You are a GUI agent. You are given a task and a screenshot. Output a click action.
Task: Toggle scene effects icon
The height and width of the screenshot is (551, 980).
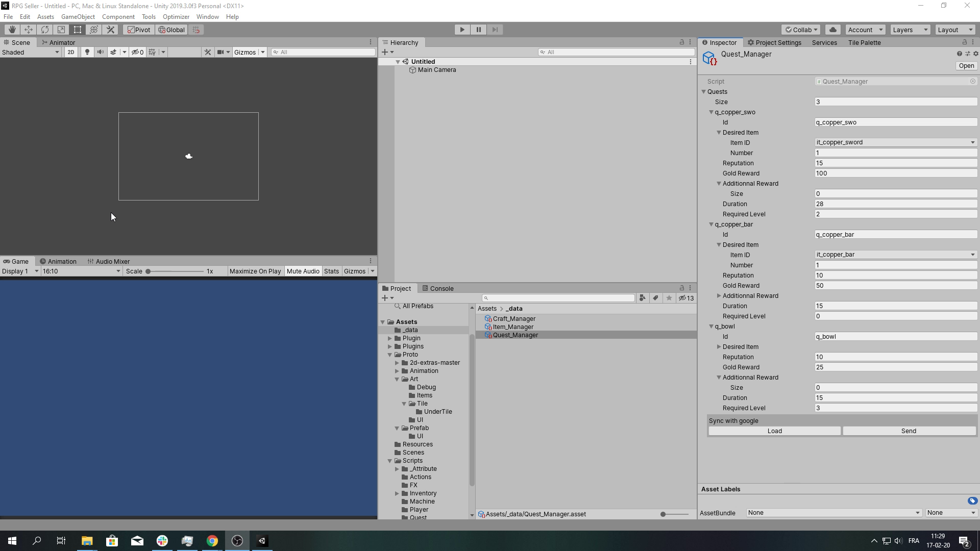pyautogui.click(x=113, y=52)
